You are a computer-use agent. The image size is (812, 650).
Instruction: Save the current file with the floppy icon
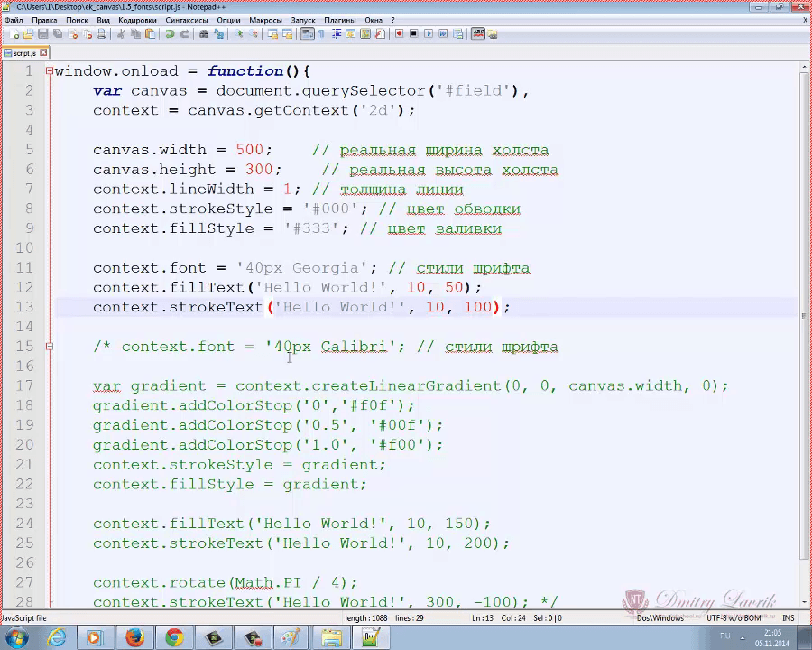43,34
